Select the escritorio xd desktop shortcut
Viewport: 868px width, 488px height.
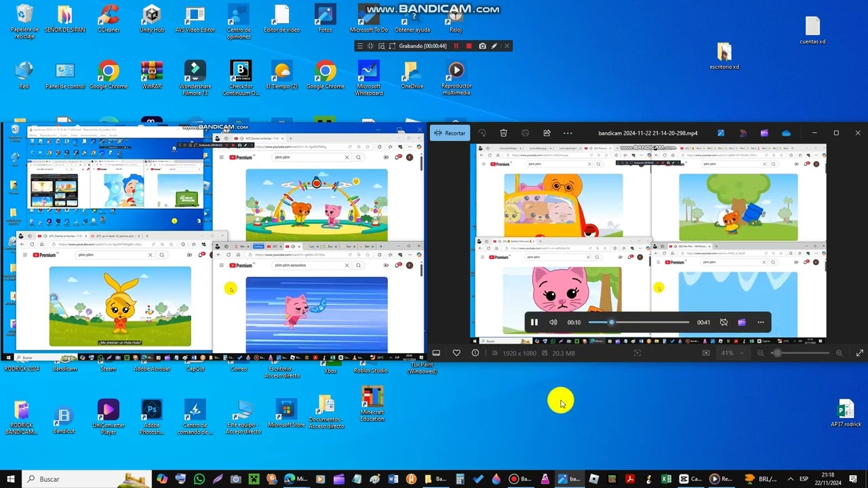pos(724,56)
